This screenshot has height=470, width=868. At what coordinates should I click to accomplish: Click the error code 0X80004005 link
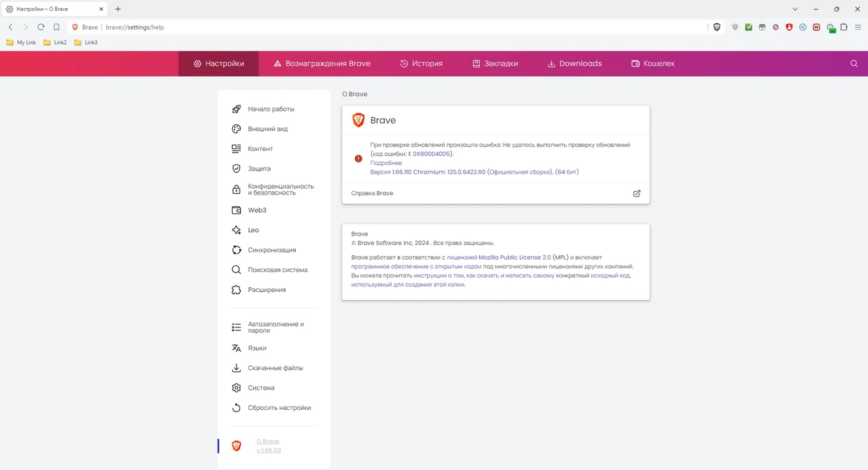pos(432,154)
